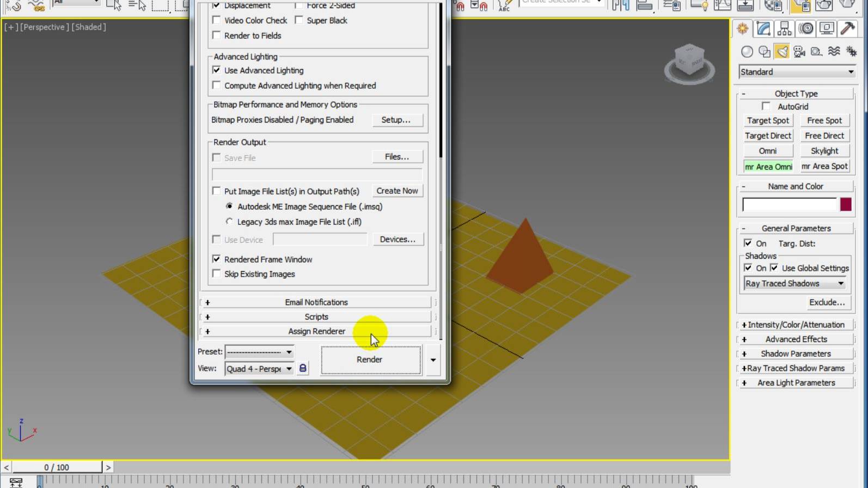The height and width of the screenshot is (488, 868).
Task: Expand the Assign Renderer rollout
Action: [316, 331]
